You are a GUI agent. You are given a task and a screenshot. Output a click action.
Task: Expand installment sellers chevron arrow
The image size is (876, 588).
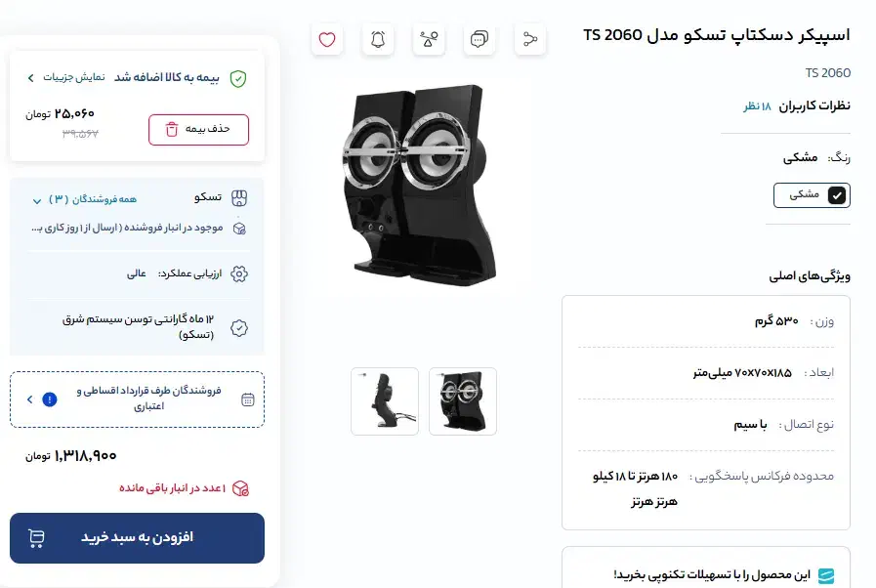30,399
